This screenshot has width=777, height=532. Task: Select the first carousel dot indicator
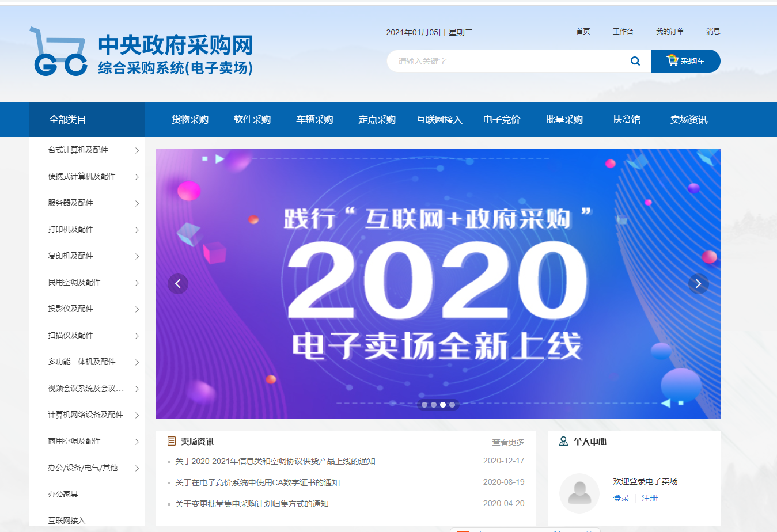(x=424, y=405)
